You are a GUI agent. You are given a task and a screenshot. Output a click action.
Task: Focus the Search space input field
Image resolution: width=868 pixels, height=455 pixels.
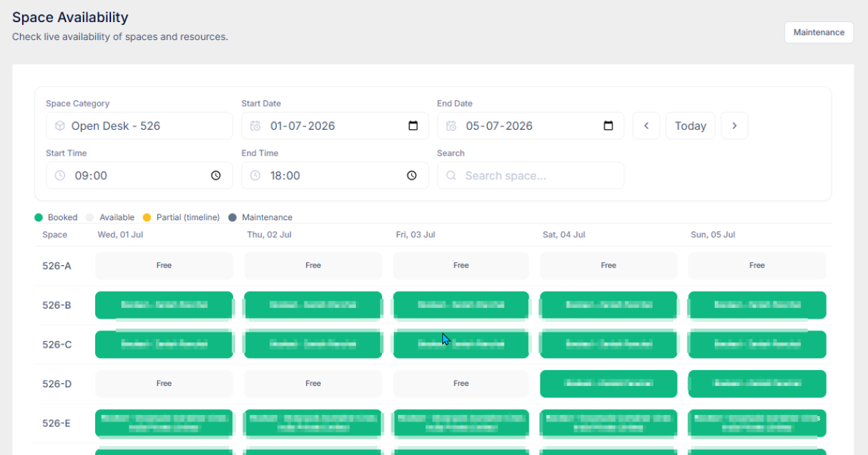click(531, 175)
